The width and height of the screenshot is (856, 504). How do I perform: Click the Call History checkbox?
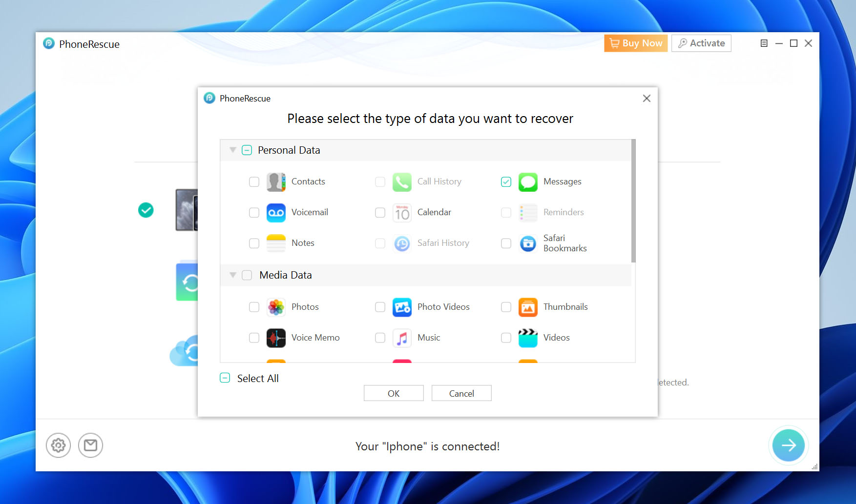click(380, 182)
